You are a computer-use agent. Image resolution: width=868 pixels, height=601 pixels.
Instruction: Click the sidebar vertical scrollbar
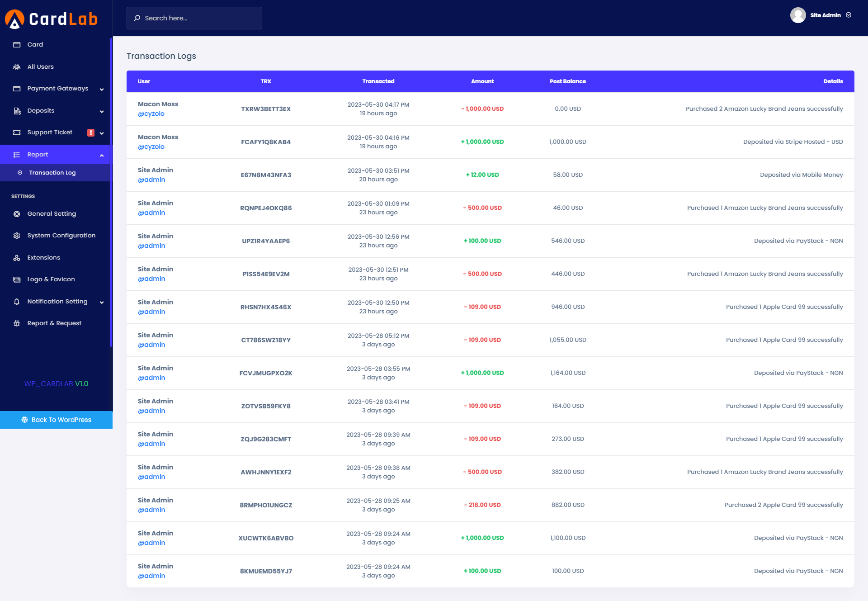click(x=111, y=192)
